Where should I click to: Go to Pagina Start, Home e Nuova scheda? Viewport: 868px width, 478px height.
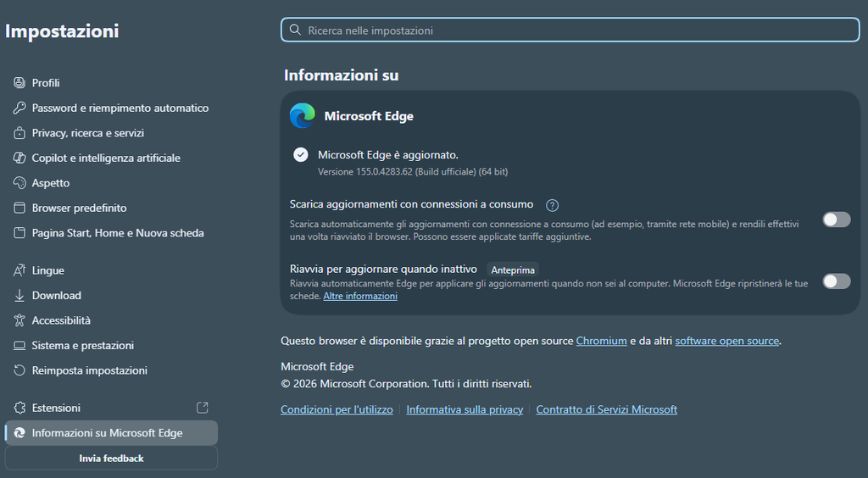tap(111, 233)
